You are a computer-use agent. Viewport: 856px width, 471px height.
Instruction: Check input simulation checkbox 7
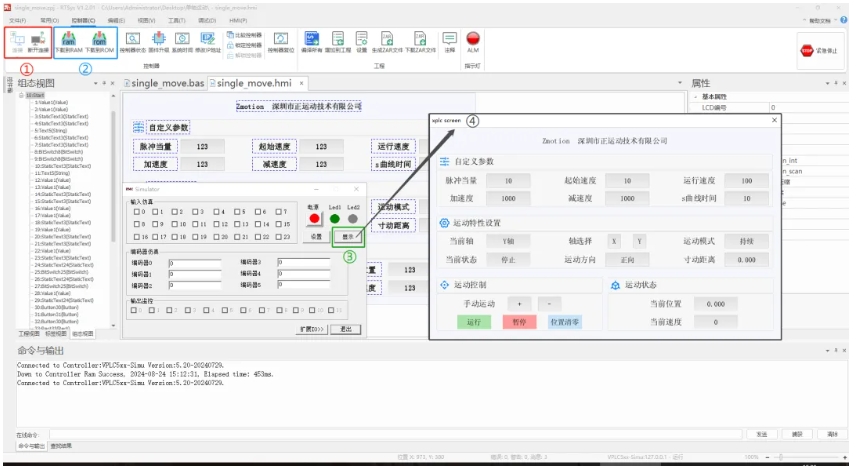coord(278,212)
